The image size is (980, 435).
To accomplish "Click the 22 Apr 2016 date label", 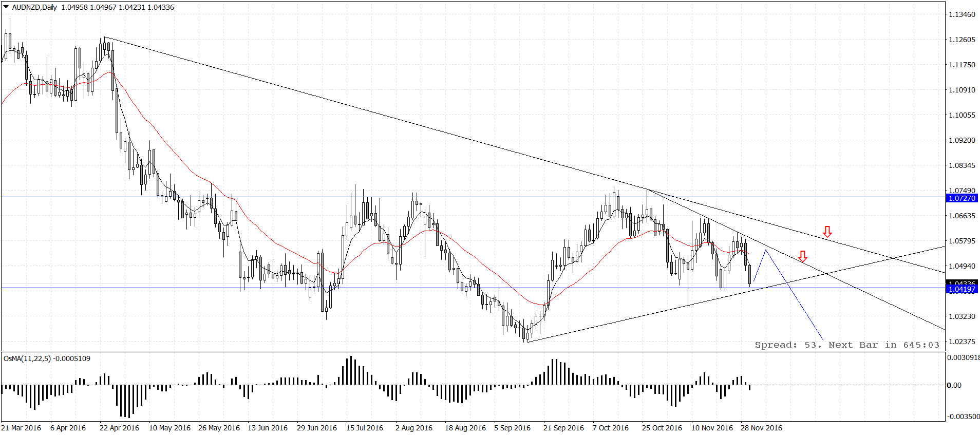I will click(120, 428).
